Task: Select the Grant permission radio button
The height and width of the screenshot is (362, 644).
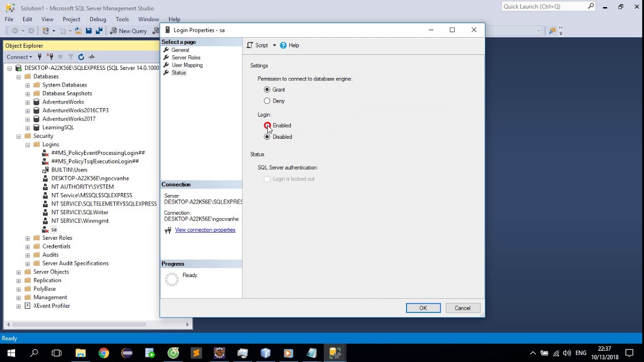Action: 267,89
